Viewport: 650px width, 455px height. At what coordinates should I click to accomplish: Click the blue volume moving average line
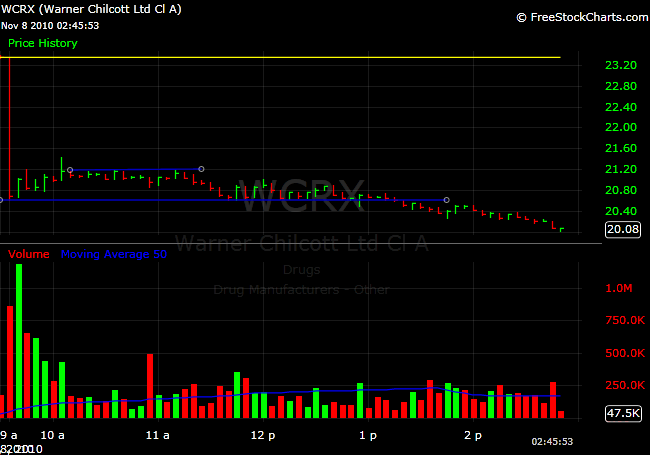pos(280,392)
